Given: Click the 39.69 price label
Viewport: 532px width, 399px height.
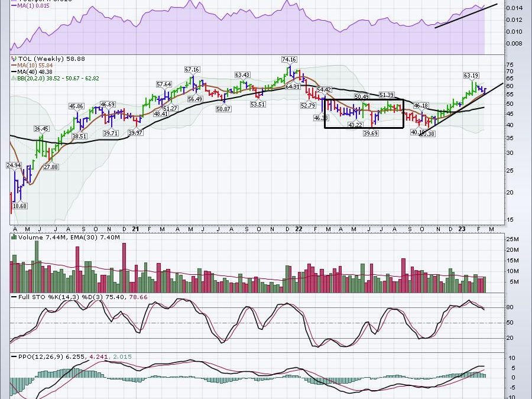Looking at the screenshot, I should 371,134.
